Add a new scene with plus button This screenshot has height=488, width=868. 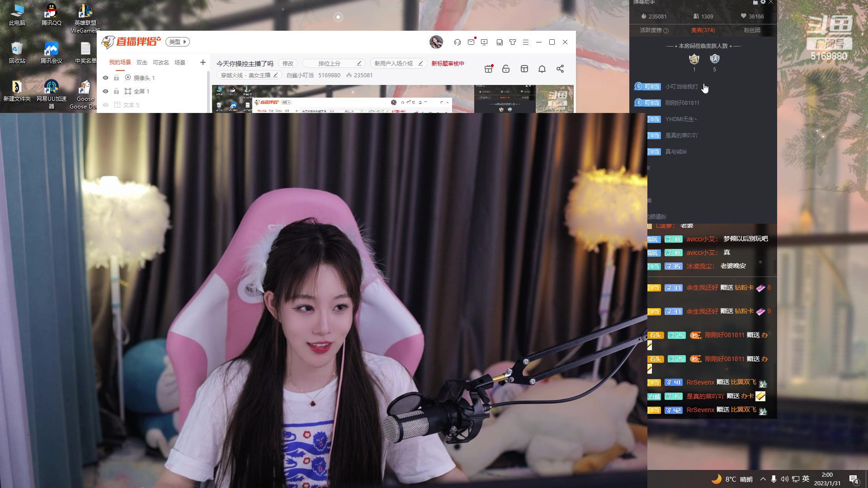(203, 62)
